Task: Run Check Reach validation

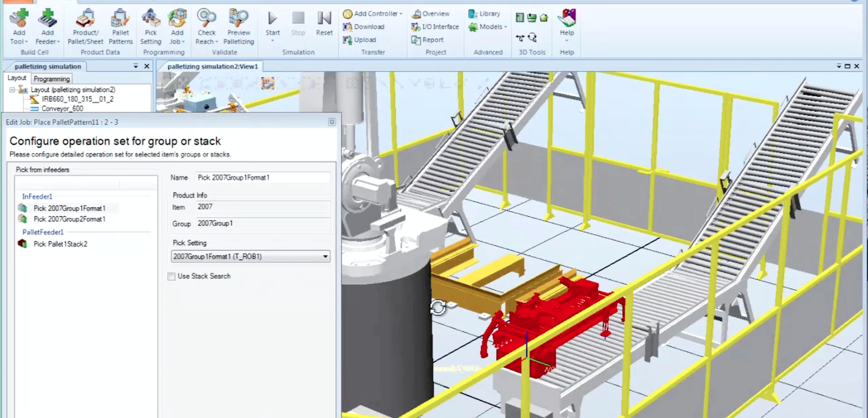Action: [x=207, y=27]
